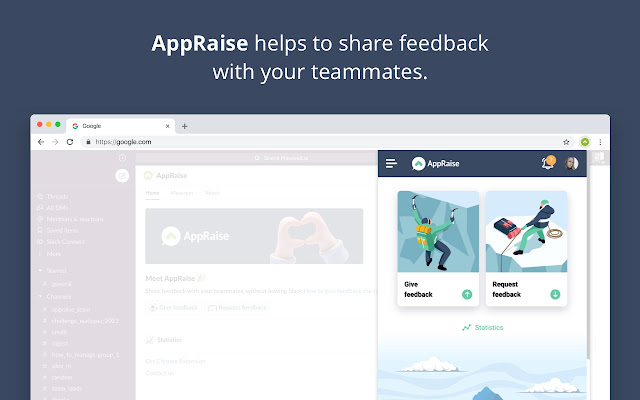
Task: Click the Saved items bookmark icon in Slack
Action: [40, 230]
